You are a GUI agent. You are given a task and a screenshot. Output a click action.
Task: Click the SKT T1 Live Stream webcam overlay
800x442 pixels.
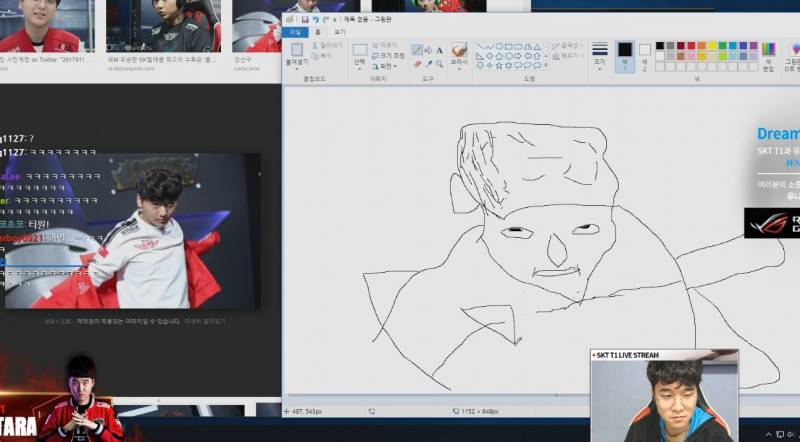pos(664,396)
